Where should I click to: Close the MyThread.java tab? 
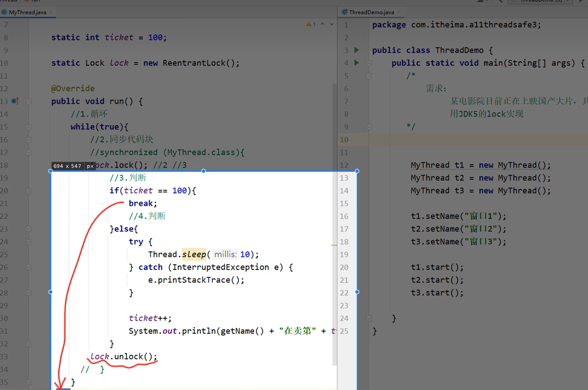[51, 12]
